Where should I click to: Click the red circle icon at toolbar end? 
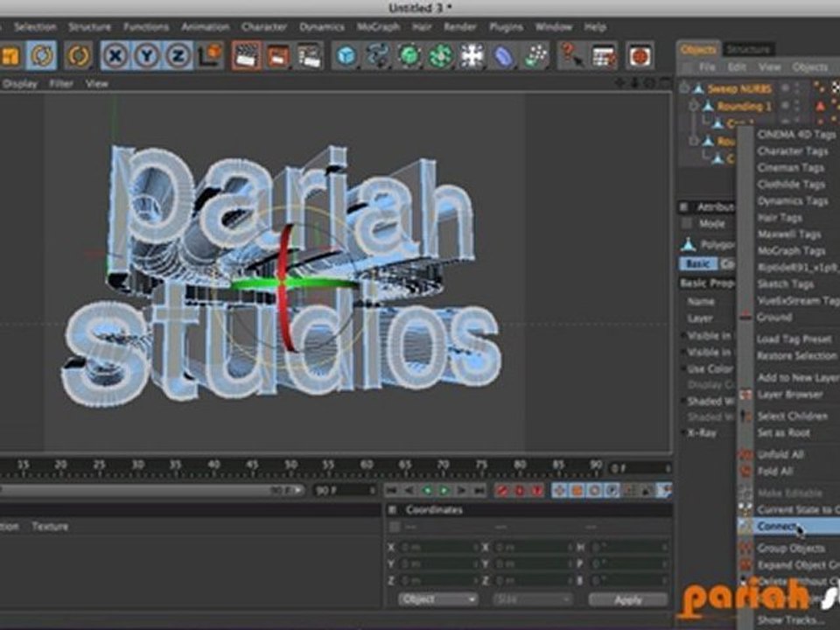[640, 56]
